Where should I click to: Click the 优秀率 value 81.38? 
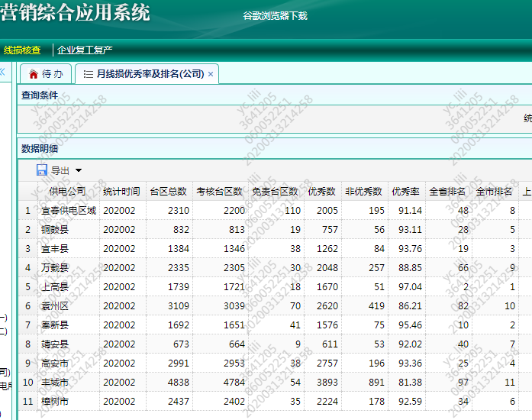pyautogui.click(x=410, y=383)
